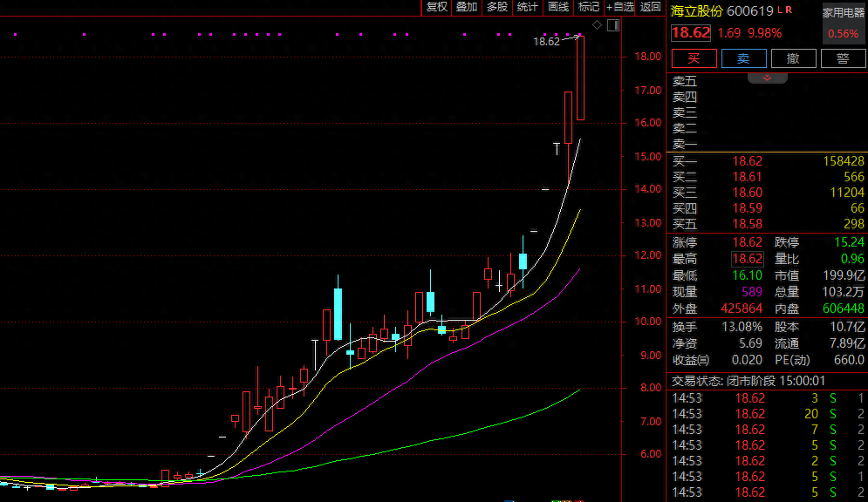Click the 撤 cancel order button
Image resolution: width=868 pixels, height=502 pixels.
pyautogui.click(x=793, y=58)
